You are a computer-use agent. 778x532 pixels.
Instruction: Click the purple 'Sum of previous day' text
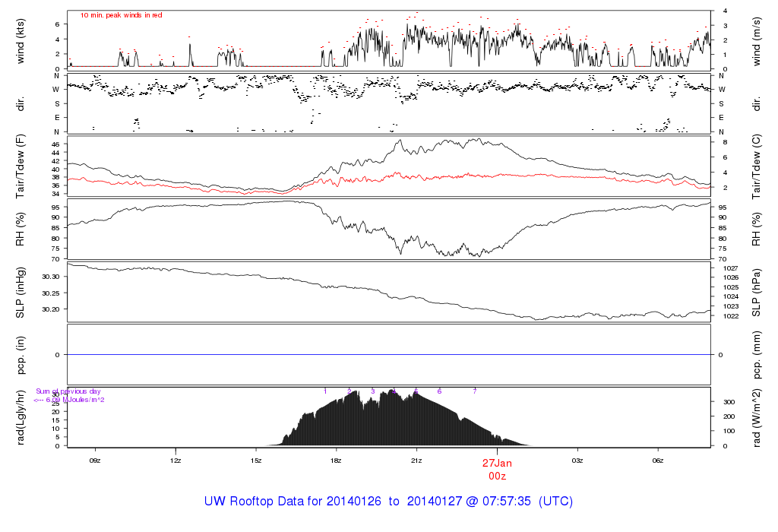click(x=68, y=392)
